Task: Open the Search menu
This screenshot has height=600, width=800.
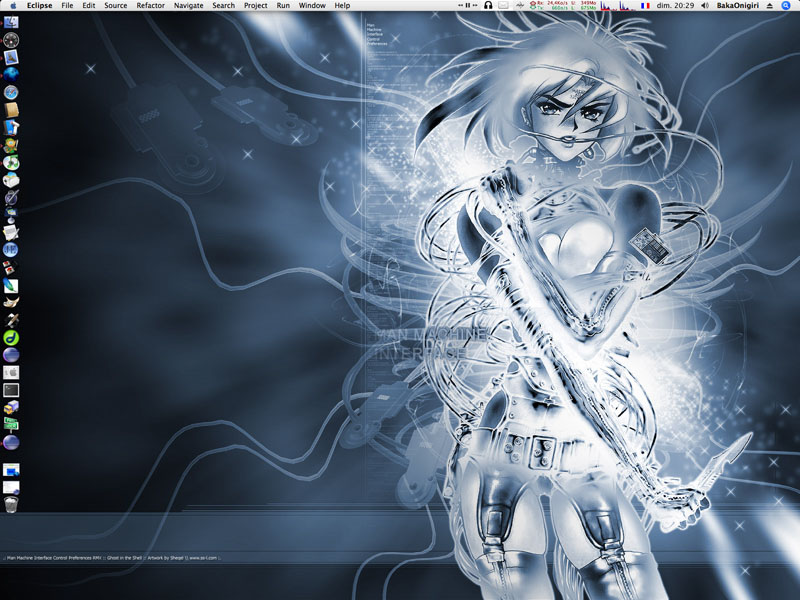Action: click(x=223, y=6)
